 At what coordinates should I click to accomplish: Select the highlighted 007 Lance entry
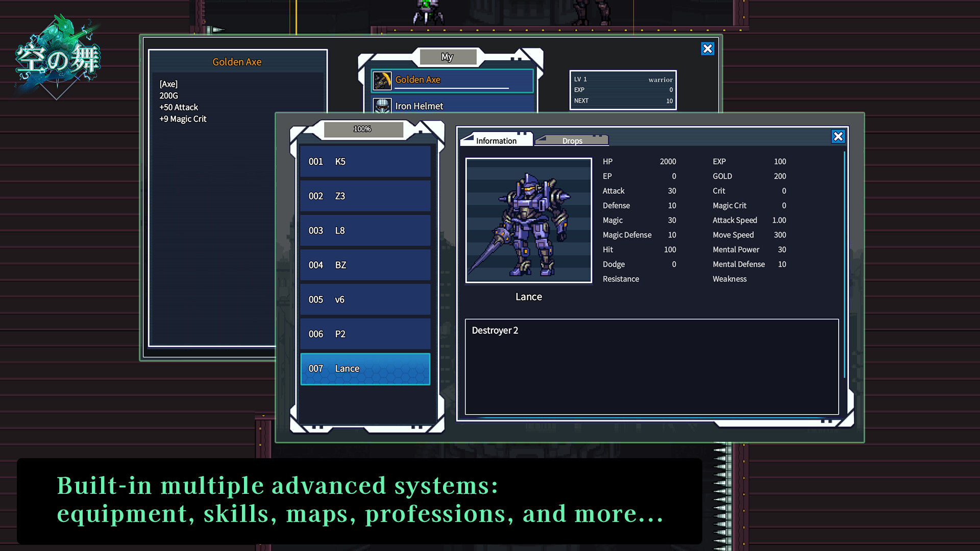point(365,368)
